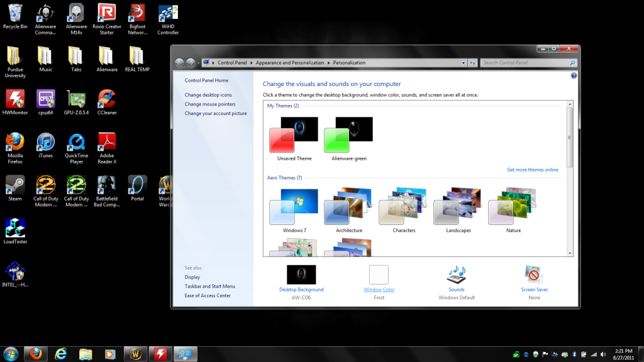Open the Personalization help icon

point(574,75)
